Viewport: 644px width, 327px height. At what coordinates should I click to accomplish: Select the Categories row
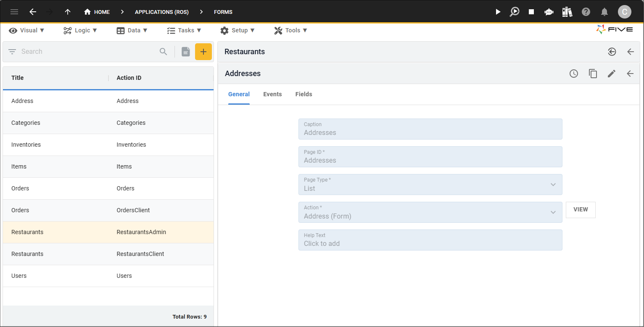108,123
